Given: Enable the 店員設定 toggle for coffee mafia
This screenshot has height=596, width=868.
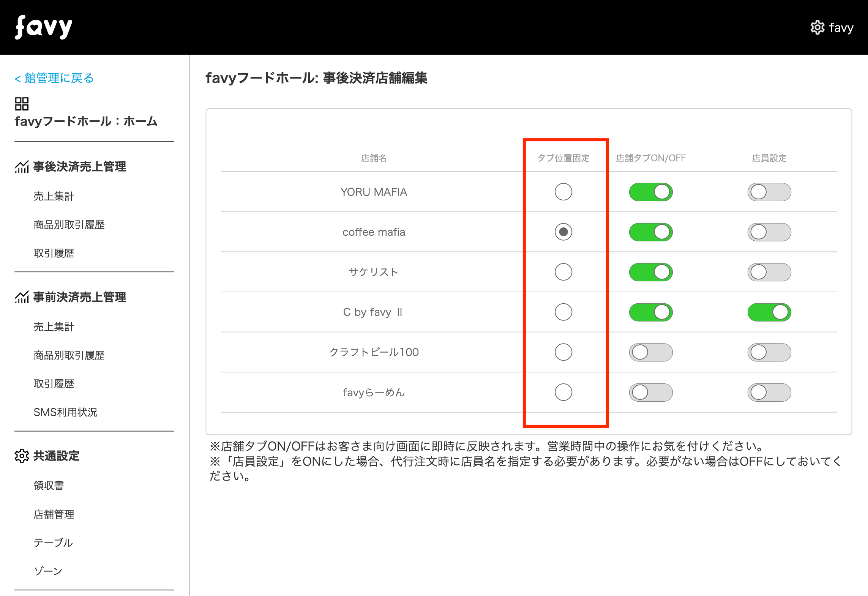Looking at the screenshot, I should pyautogui.click(x=769, y=232).
